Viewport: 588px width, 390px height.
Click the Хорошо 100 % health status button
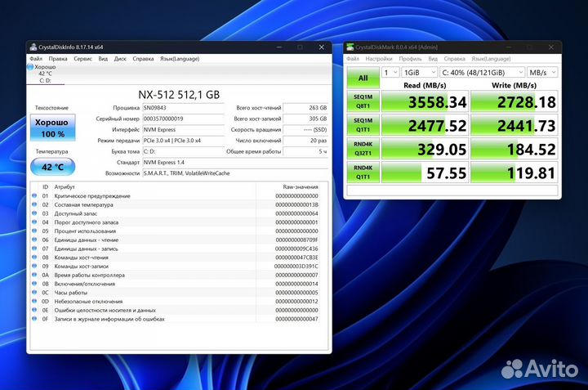(x=52, y=128)
